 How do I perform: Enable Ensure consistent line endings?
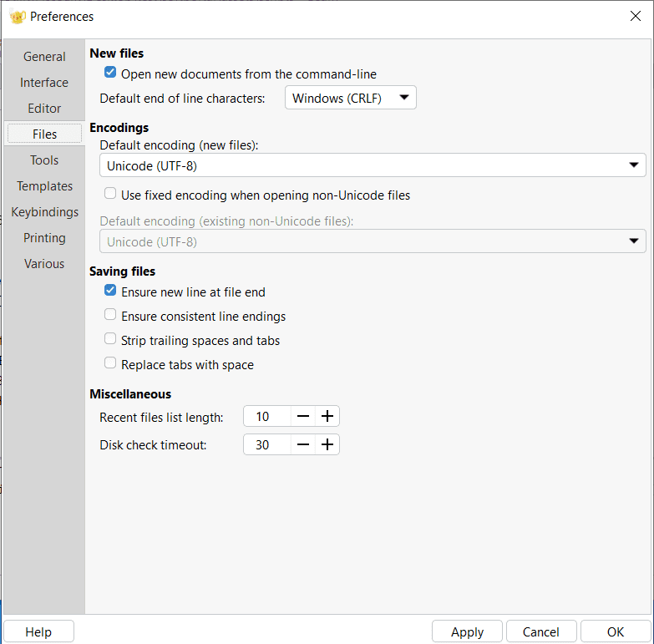110,315
